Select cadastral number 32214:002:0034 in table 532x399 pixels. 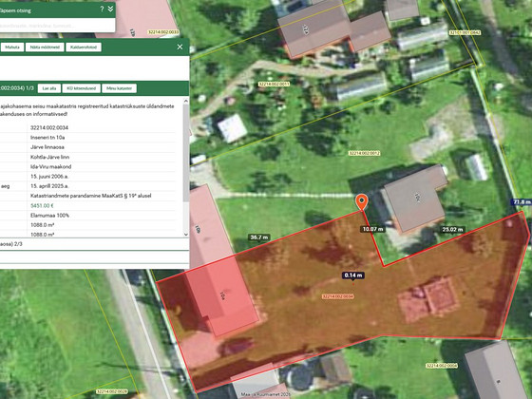49,127
